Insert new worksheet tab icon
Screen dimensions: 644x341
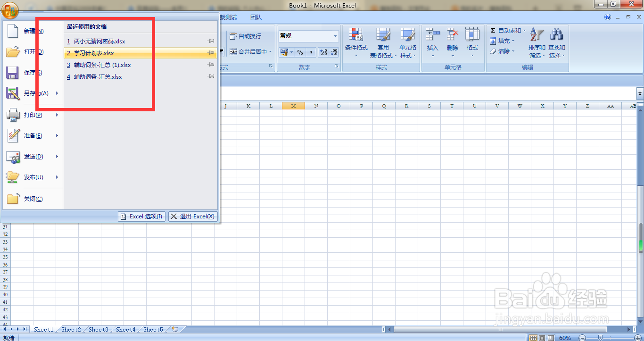(x=175, y=330)
